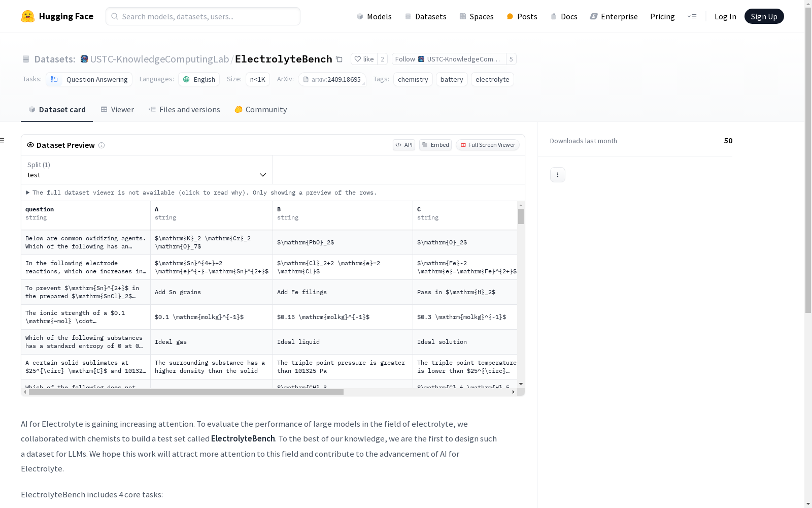Screen dimensions: 812x508
Task: Open the USTC-KnowledgeComputingLab organization link
Action: pyautogui.click(x=159, y=59)
